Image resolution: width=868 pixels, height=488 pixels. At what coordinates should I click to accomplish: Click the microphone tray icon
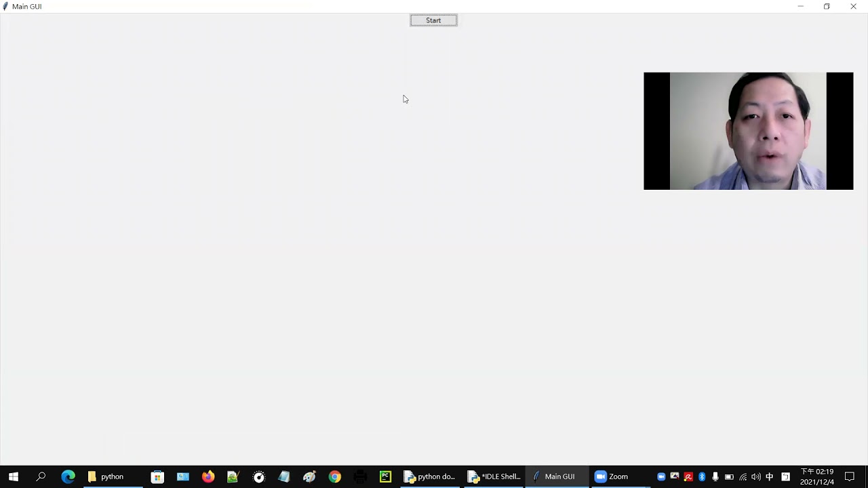[x=715, y=476]
